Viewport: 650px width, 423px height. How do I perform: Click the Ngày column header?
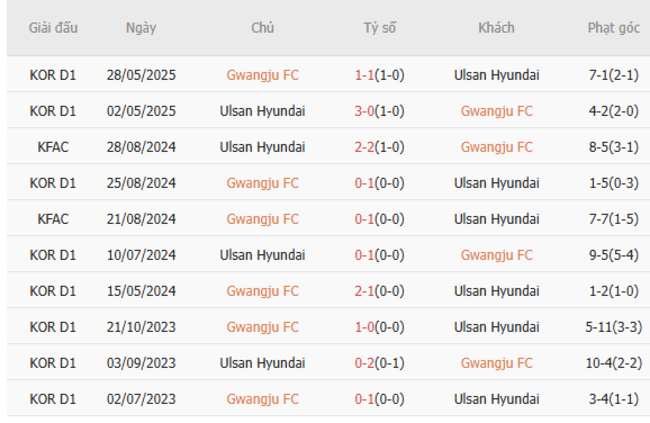(141, 28)
